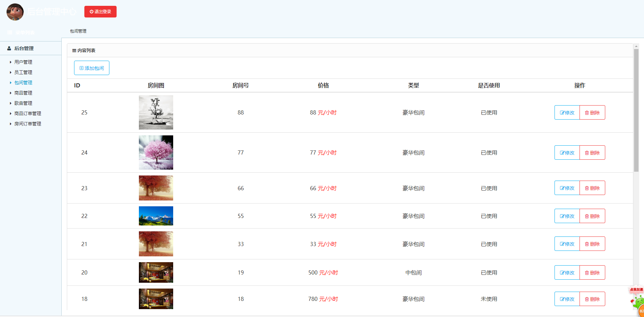Click the 包间管理 breadcrumb tab
This screenshot has width=644, height=317.
78,31
